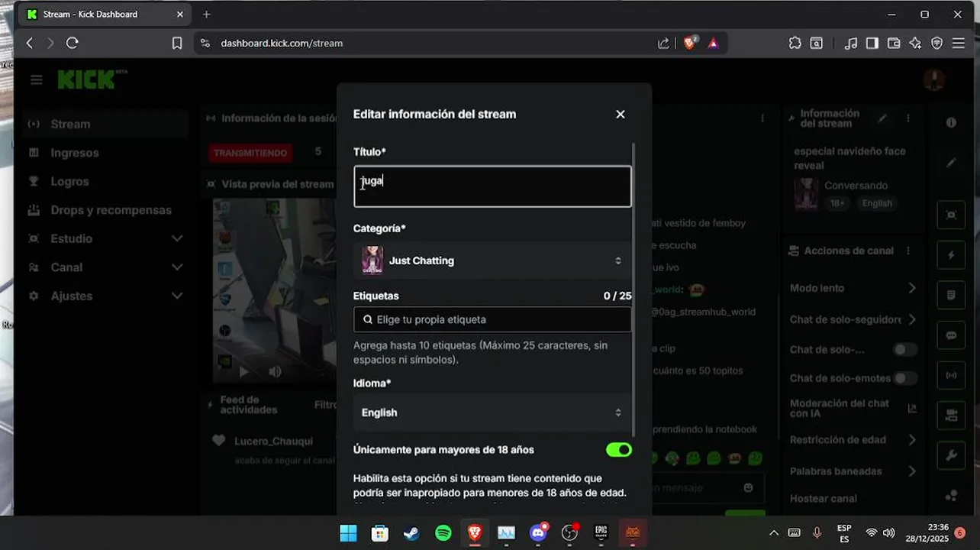Open the browser extensions puzzle icon
This screenshot has width=980, height=550.
point(795,44)
